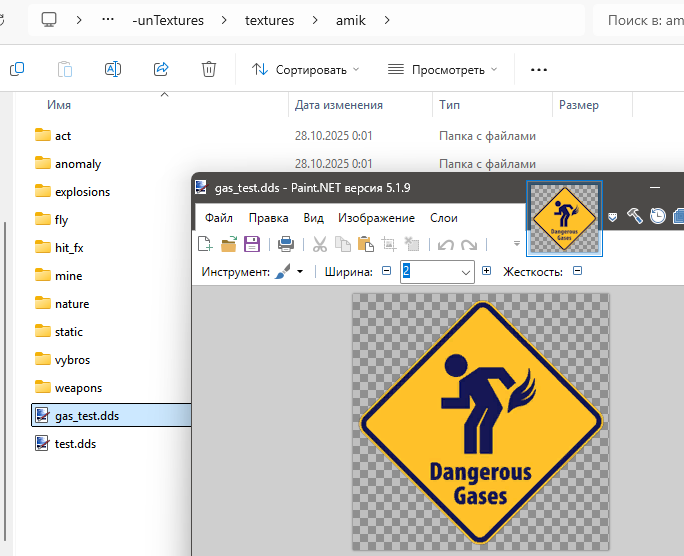Image resolution: width=684 pixels, height=556 pixels.
Task: Click the Share icon in Explorer toolbar
Action: [x=160, y=69]
